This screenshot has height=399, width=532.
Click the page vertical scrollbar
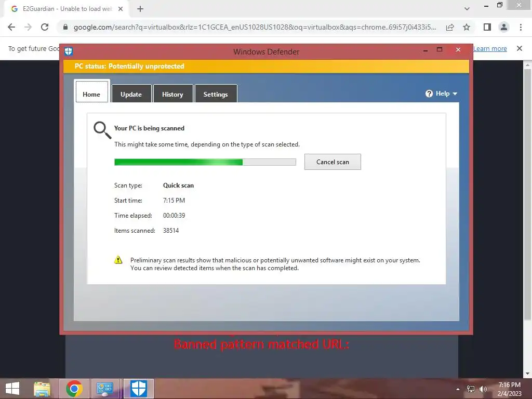point(527,193)
